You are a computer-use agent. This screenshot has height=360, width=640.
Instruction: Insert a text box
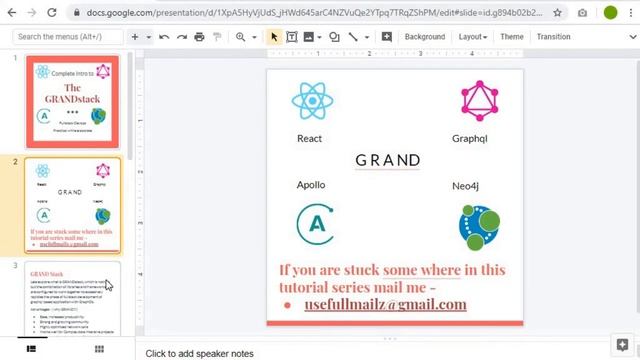point(292,37)
